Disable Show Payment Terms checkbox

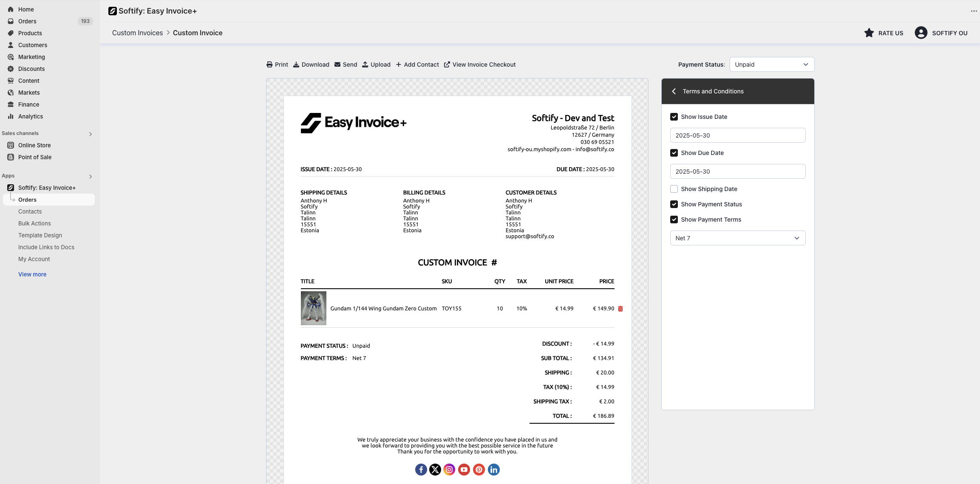pos(674,219)
